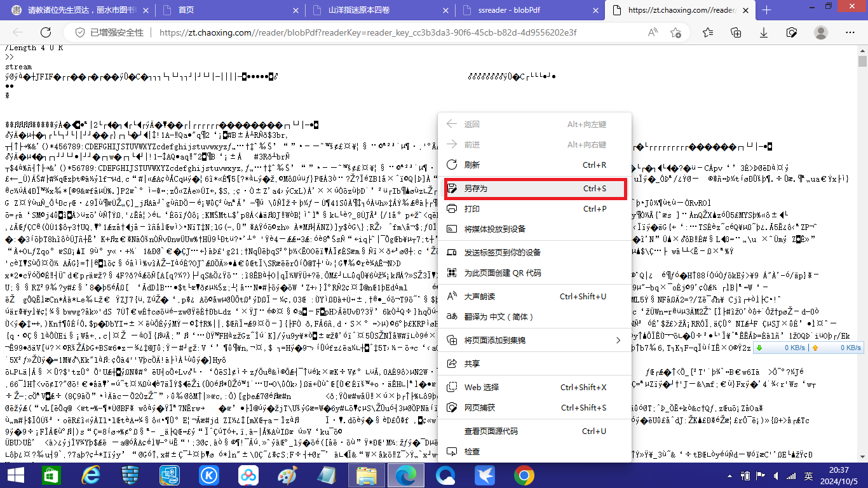Click the browser essentials icon

click(x=792, y=32)
